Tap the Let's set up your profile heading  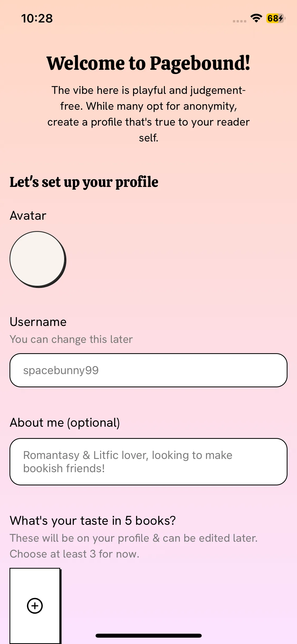[x=84, y=182]
